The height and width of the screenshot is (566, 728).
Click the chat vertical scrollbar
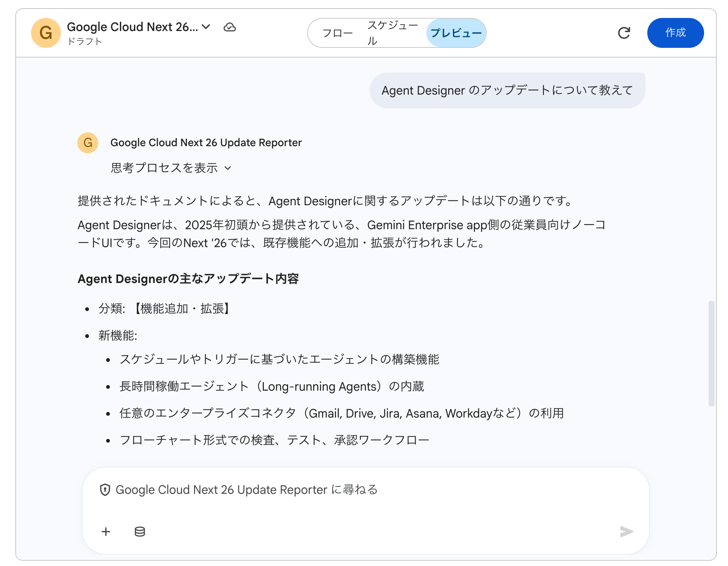coord(711,353)
